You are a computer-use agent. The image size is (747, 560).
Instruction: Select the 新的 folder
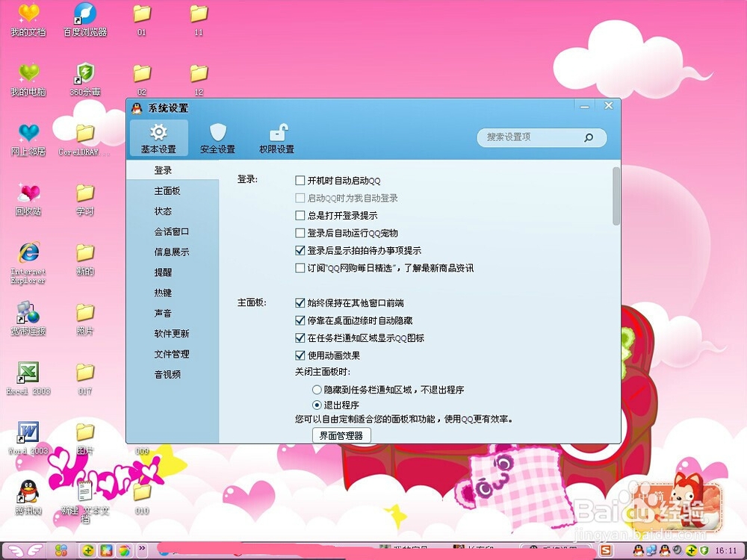[85, 260]
